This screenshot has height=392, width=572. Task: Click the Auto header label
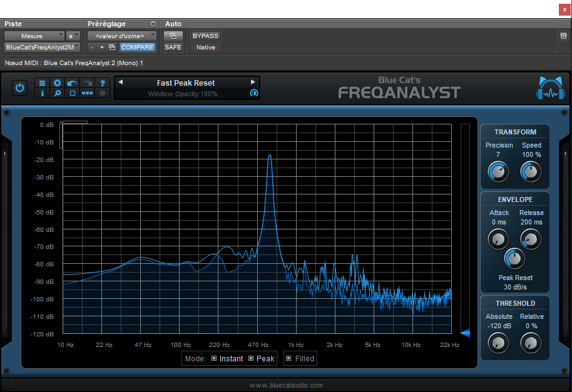(173, 24)
